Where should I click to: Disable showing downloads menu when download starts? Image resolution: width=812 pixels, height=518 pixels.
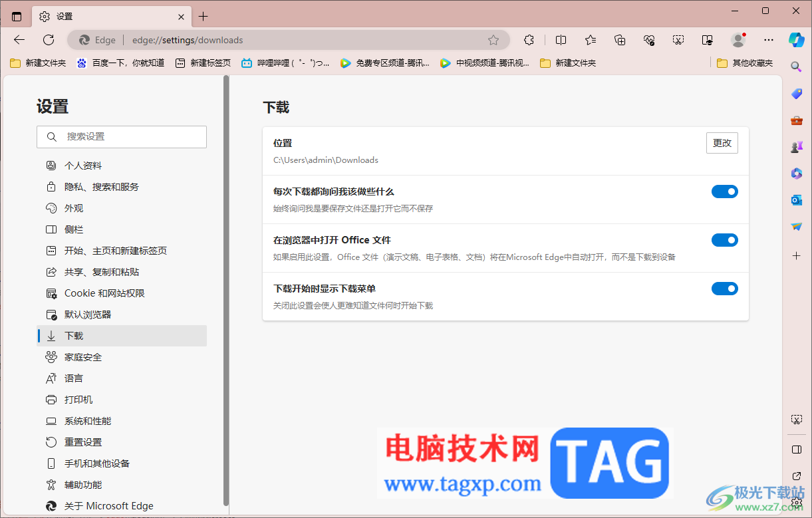pyautogui.click(x=724, y=288)
